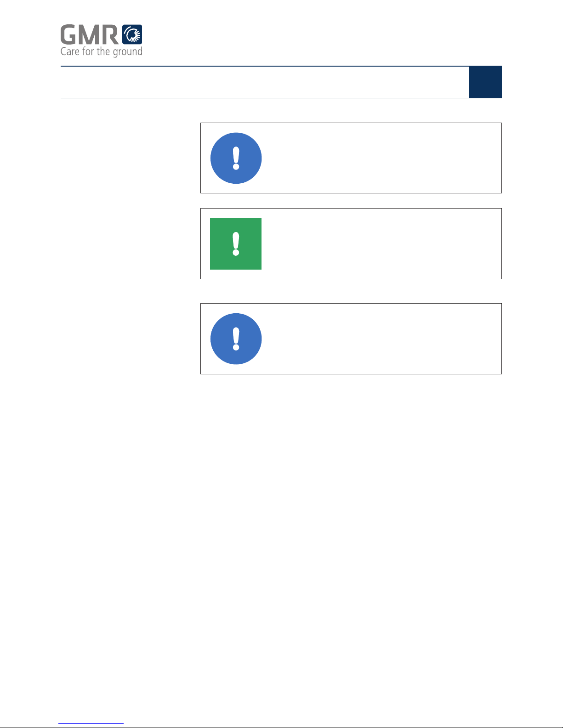Click the GMR sunburst emblem icon
Screen dimensions: 563x728
[132, 34]
